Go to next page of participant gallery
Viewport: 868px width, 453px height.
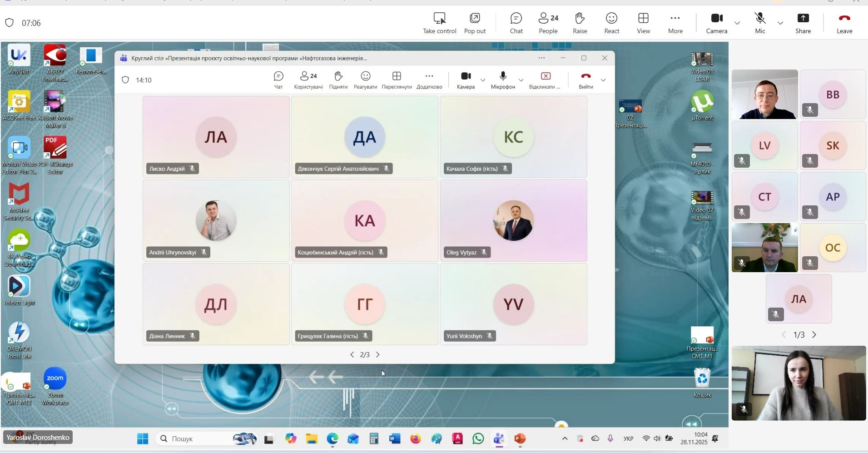coord(814,335)
